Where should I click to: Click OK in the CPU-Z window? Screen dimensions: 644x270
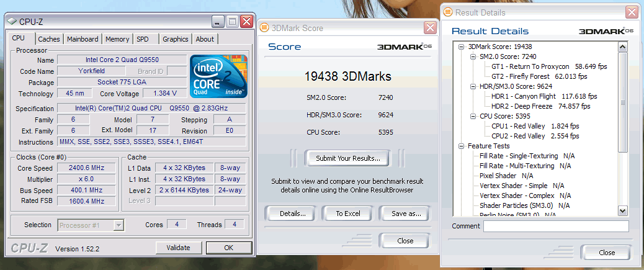click(229, 248)
